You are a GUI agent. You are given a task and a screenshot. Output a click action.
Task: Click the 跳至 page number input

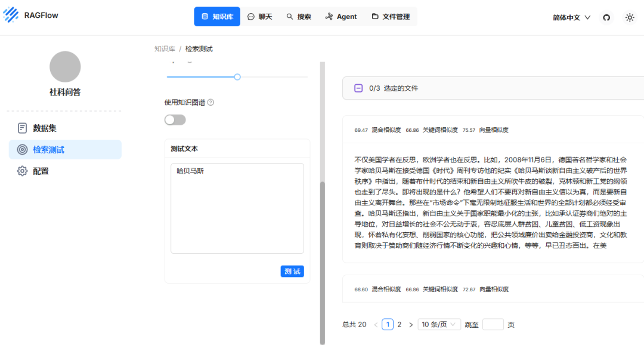click(x=493, y=325)
